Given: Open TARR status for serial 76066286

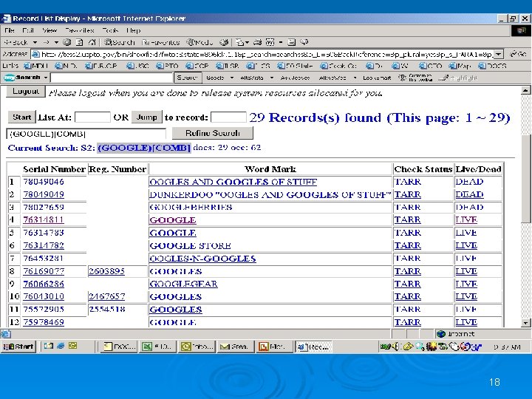Looking at the screenshot, I should point(407,284).
